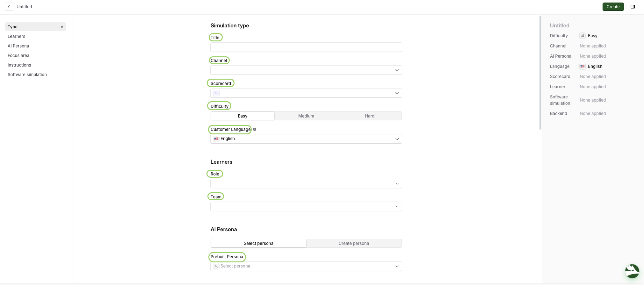Image resolution: width=644 pixels, height=285 pixels.
Task: Open the Role dropdown
Action: 306,183
